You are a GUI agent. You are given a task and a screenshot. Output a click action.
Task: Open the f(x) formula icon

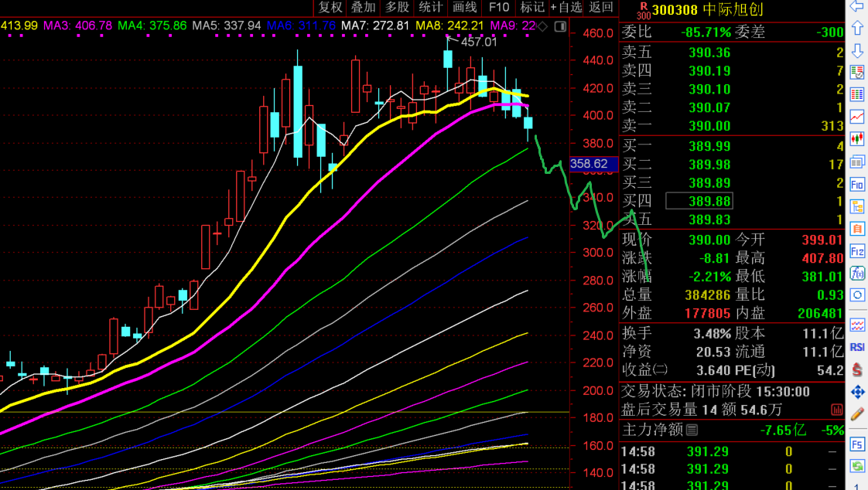[x=857, y=273]
